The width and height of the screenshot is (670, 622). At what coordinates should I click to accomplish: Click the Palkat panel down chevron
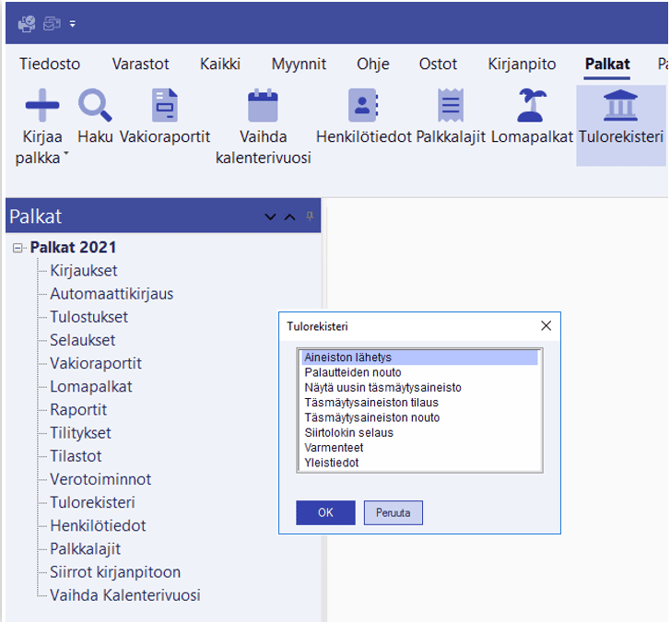click(270, 217)
